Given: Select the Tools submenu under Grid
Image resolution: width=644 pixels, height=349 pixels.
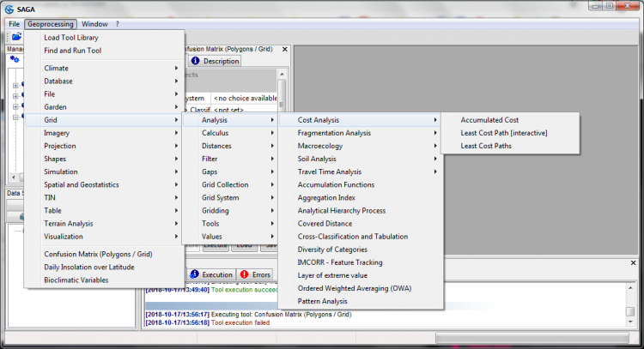Looking at the screenshot, I should pos(230,224).
